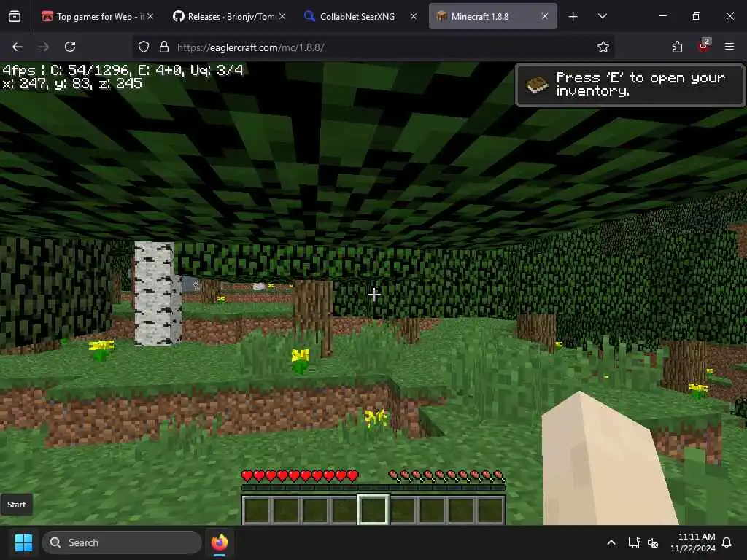Select the first hotbar slot

point(257,510)
